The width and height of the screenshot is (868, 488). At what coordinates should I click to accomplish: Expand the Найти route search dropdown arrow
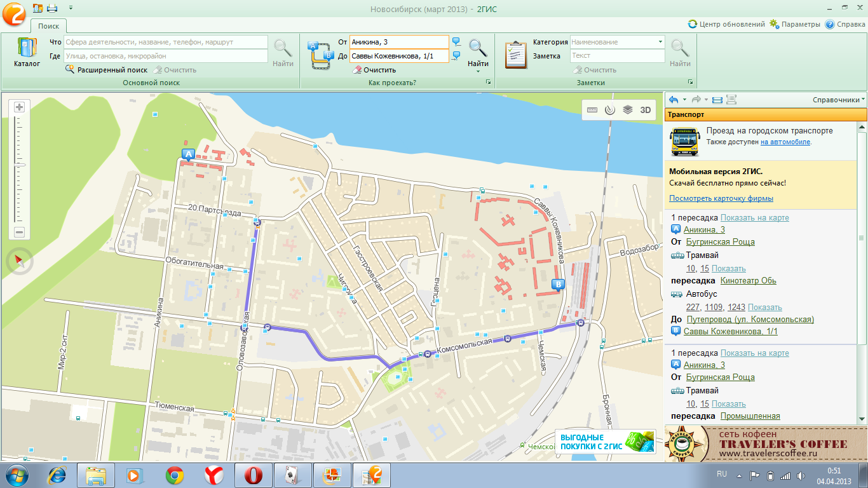click(x=478, y=72)
